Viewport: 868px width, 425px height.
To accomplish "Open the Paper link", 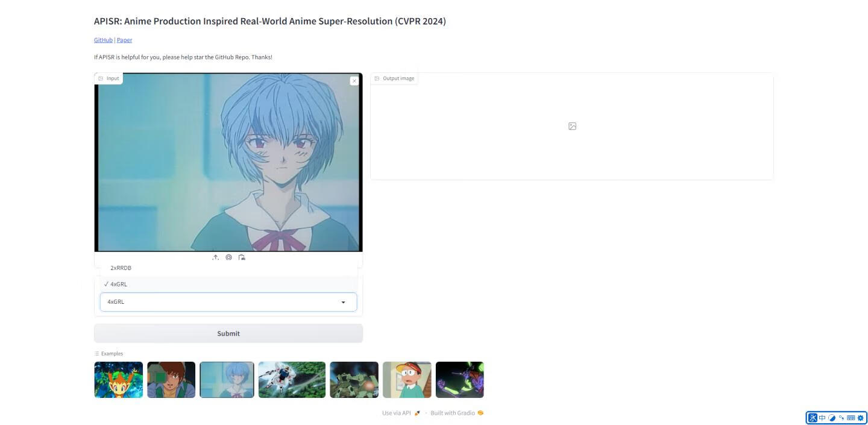I will (124, 40).
